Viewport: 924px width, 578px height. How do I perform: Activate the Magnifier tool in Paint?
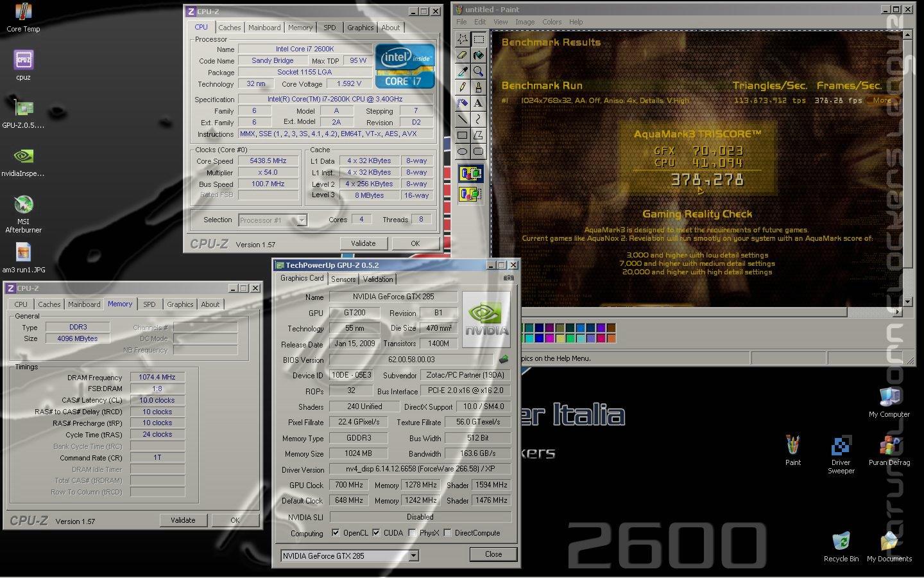point(478,71)
